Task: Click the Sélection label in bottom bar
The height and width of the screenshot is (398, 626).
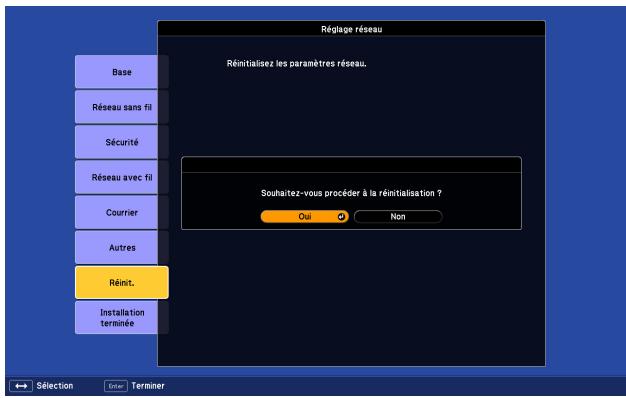Action: [55, 386]
